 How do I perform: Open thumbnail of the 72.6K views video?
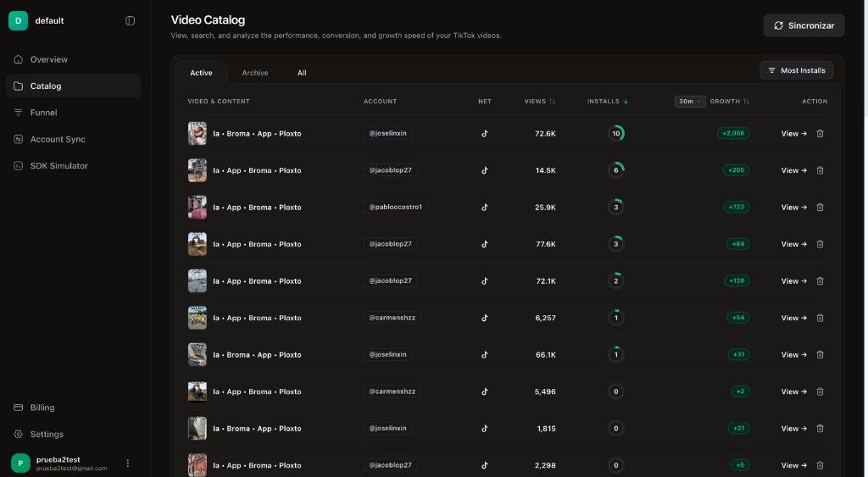click(197, 133)
